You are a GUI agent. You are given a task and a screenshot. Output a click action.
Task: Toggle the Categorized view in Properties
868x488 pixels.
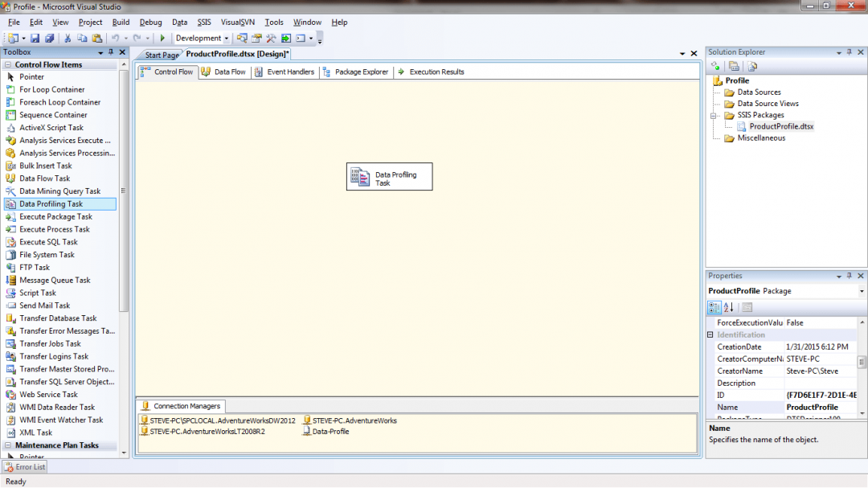[714, 307]
